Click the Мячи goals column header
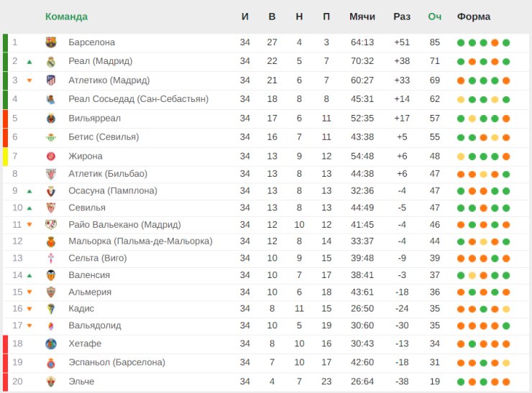Viewport: 532px width, 393px height. pyautogui.click(x=362, y=17)
